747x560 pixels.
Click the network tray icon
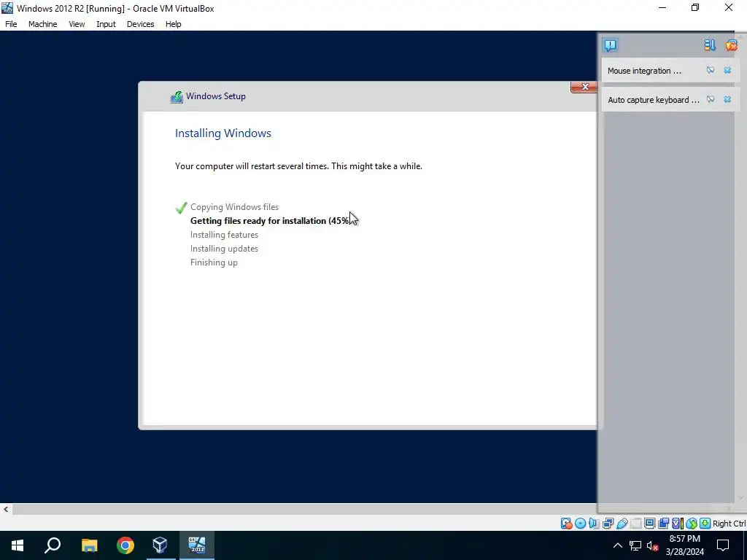coord(635,545)
